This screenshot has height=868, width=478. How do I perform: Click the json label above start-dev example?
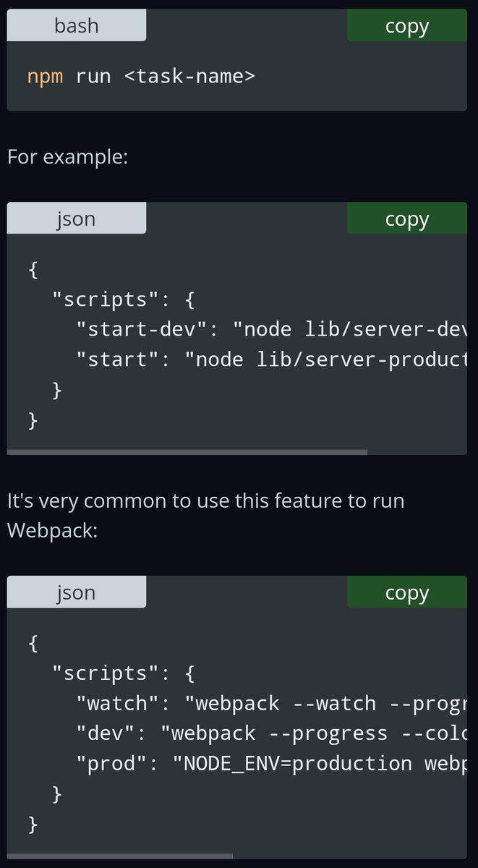tap(77, 218)
